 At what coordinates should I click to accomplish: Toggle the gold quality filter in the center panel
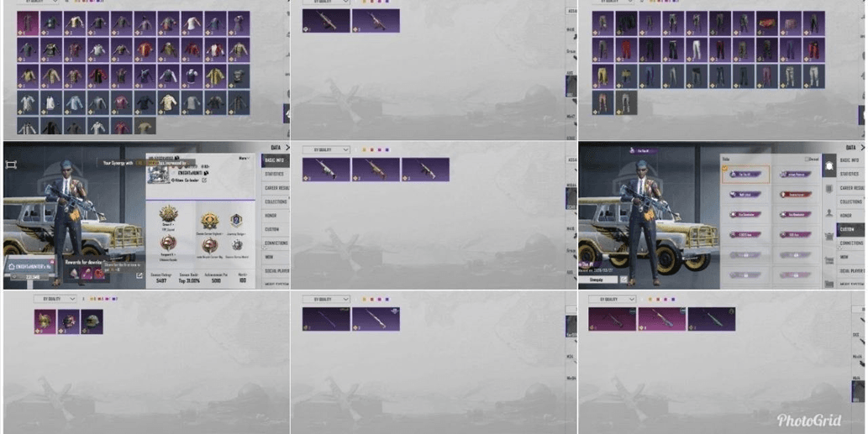click(364, 149)
